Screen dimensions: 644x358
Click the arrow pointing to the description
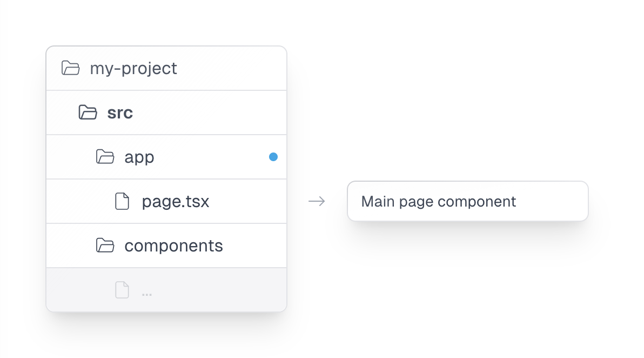tap(317, 201)
